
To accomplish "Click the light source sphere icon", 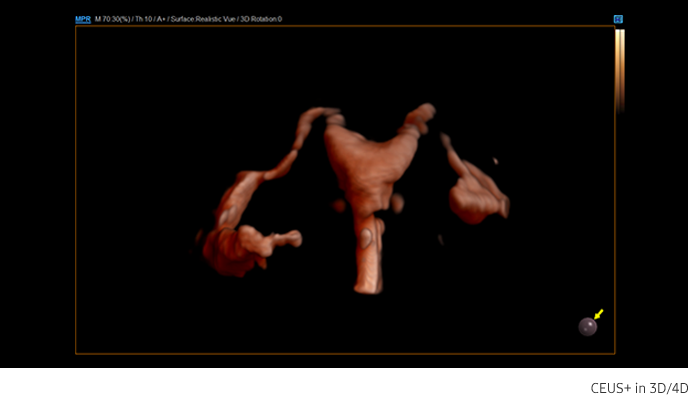I will coord(588,327).
